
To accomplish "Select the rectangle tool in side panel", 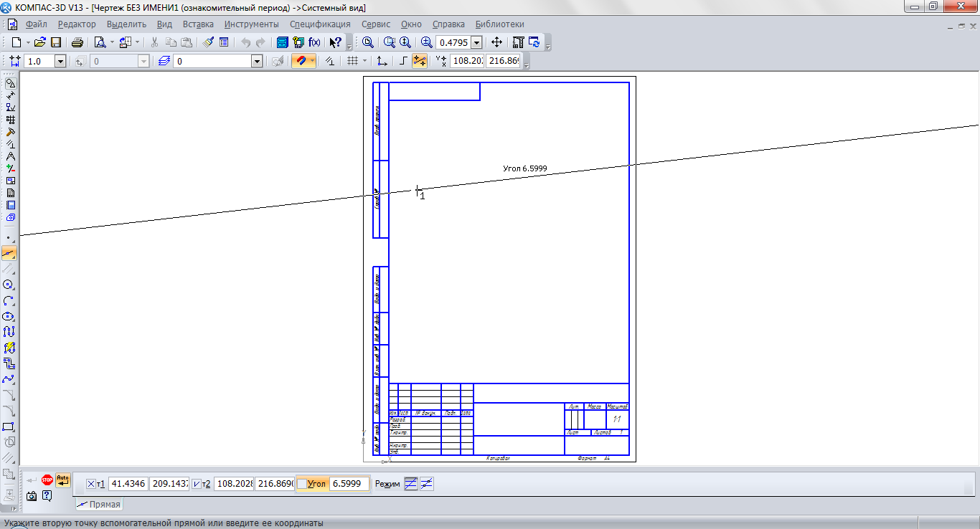I will click(9, 426).
